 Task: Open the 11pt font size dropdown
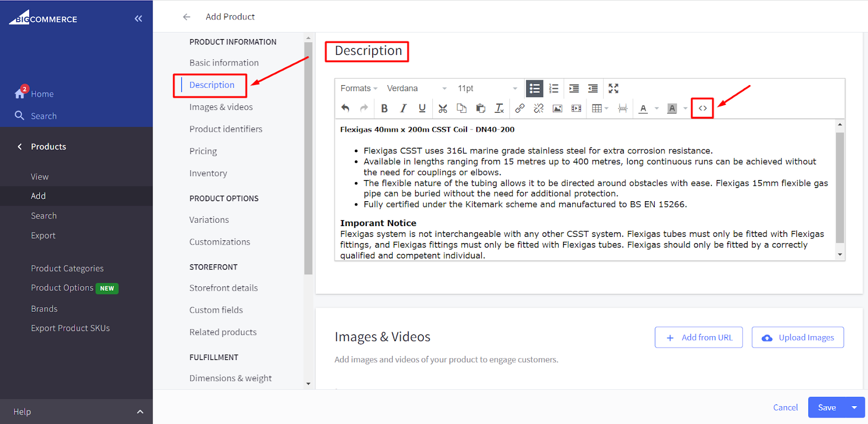487,88
